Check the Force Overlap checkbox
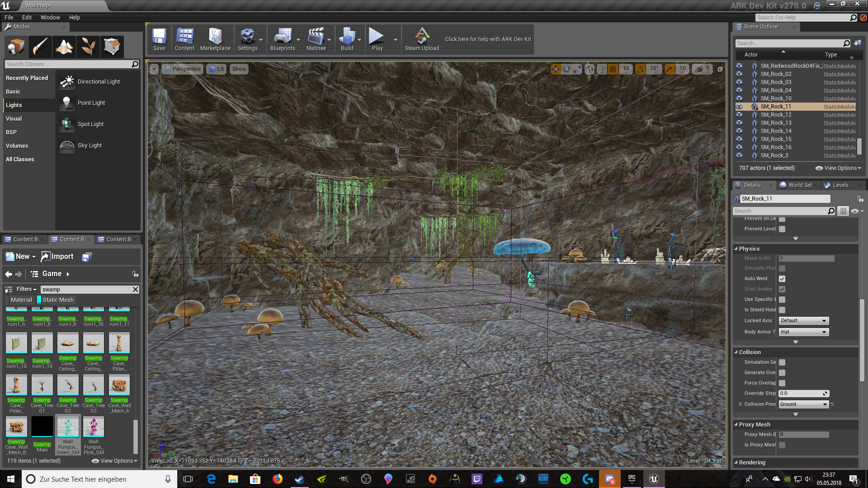 click(782, 383)
